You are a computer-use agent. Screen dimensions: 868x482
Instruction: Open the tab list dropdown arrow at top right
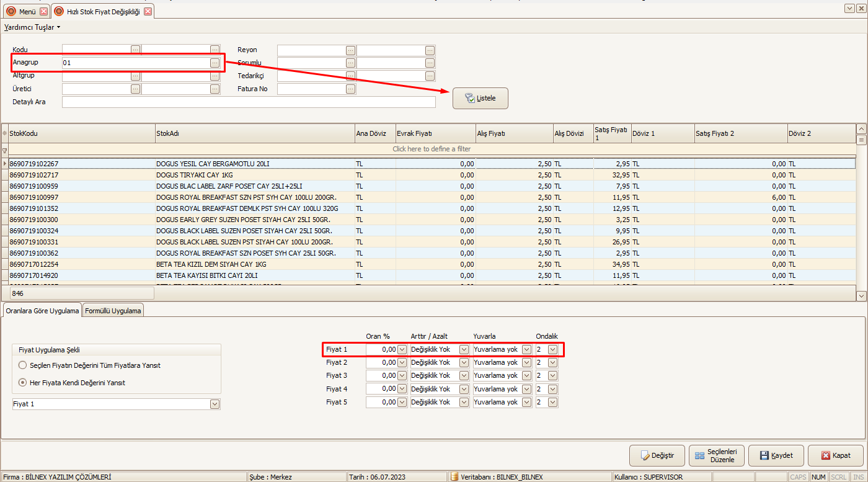pos(849,8)
